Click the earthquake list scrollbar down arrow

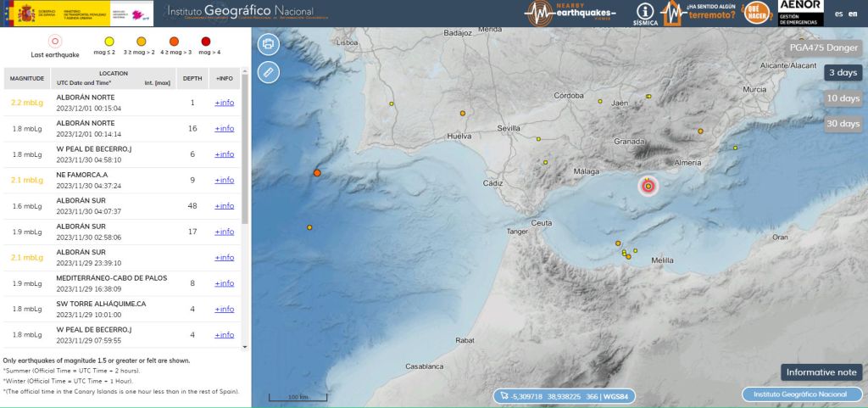[x=246, y=347]
